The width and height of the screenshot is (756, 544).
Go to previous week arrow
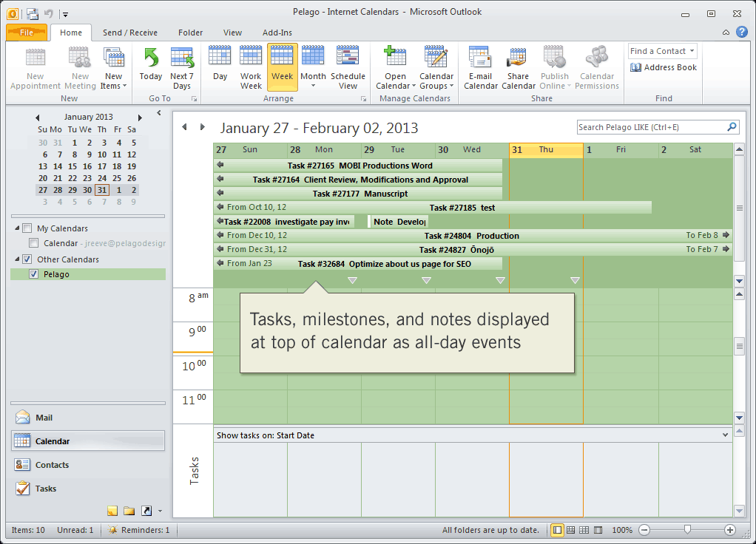pyautogui.click(x=184, y=126)
